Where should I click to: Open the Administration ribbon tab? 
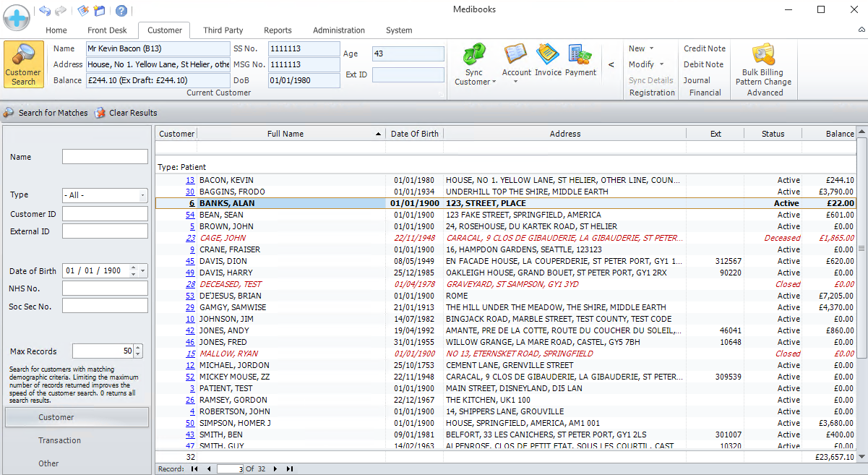pyautogui.click(x=339, y=30)
